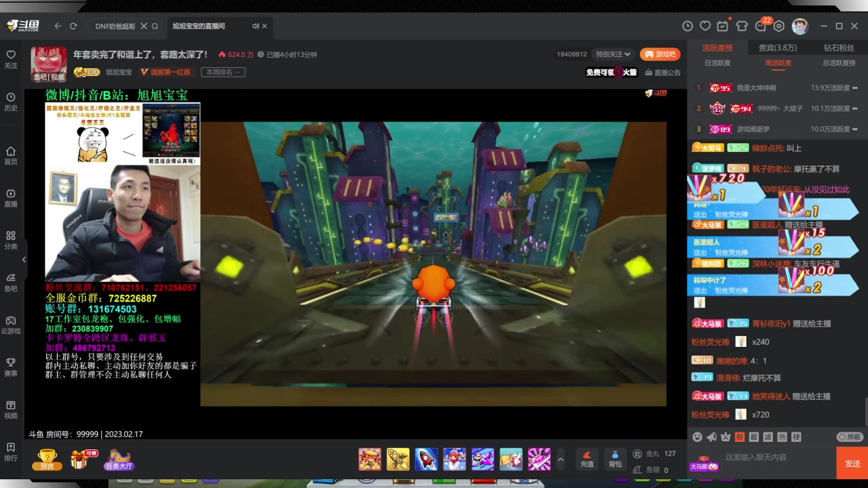Open emoji picker in chat

pyautogui.click(x=697, y=437)
